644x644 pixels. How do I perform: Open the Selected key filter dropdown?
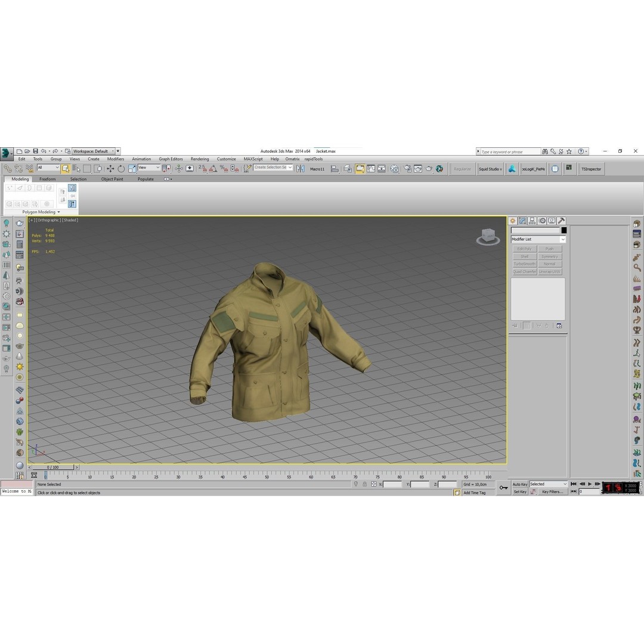548,484
